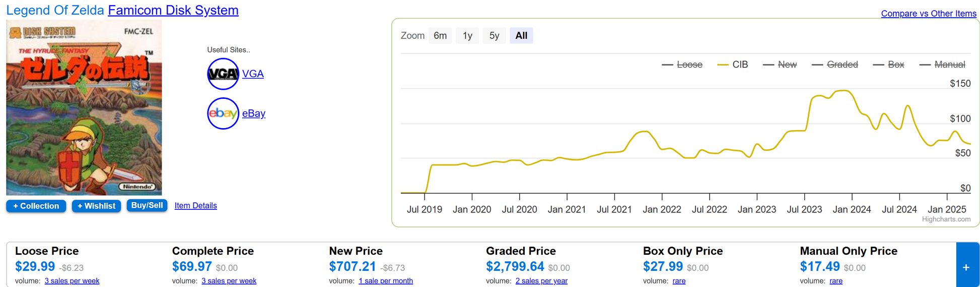Viewport: 980px width, 287px height.
Task: Switch chart zoom to 5y
Action: click(x=494, y=36)
